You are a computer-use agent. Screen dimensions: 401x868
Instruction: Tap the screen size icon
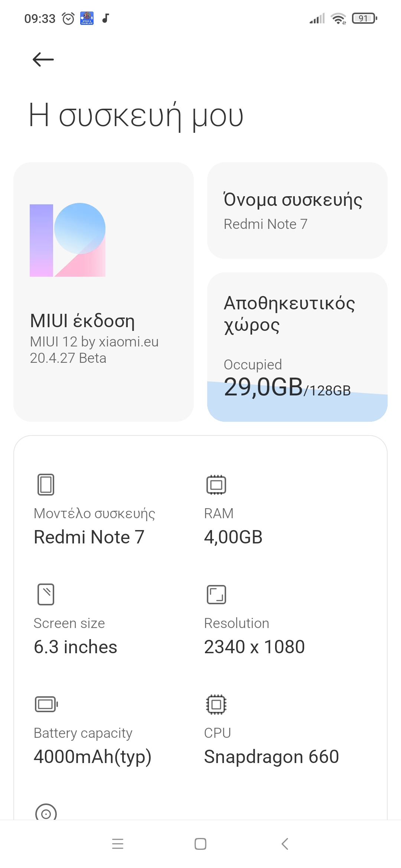click(46, 594)
